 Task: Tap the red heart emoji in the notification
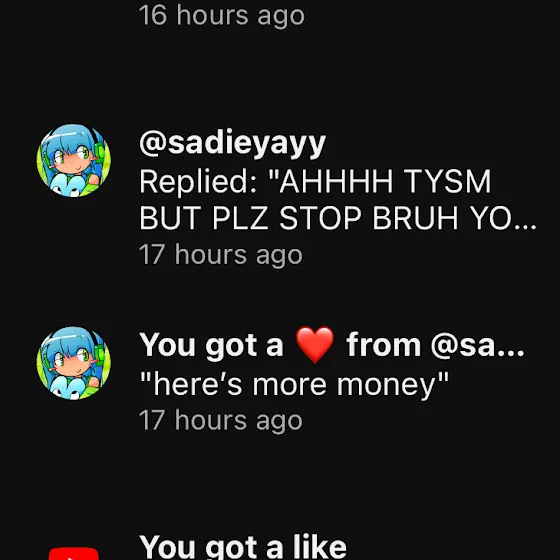coord(315,345)
